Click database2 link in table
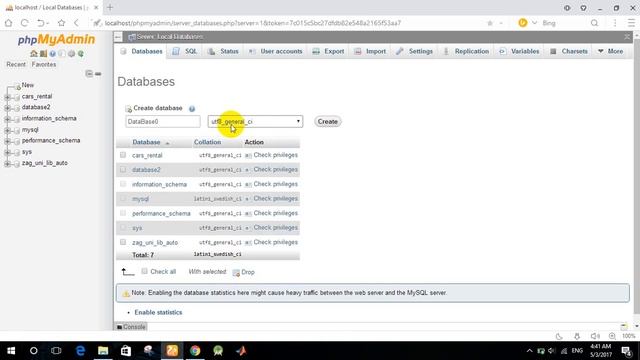640x360 pixels. click(x=146, y=170)
